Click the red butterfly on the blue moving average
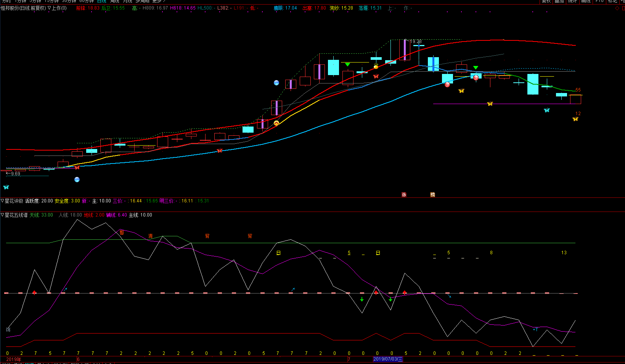This screenshot has height=364, width=625. 219,151
